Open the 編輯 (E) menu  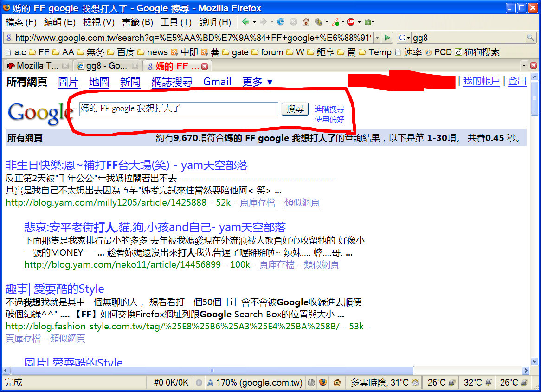[60, 22]
